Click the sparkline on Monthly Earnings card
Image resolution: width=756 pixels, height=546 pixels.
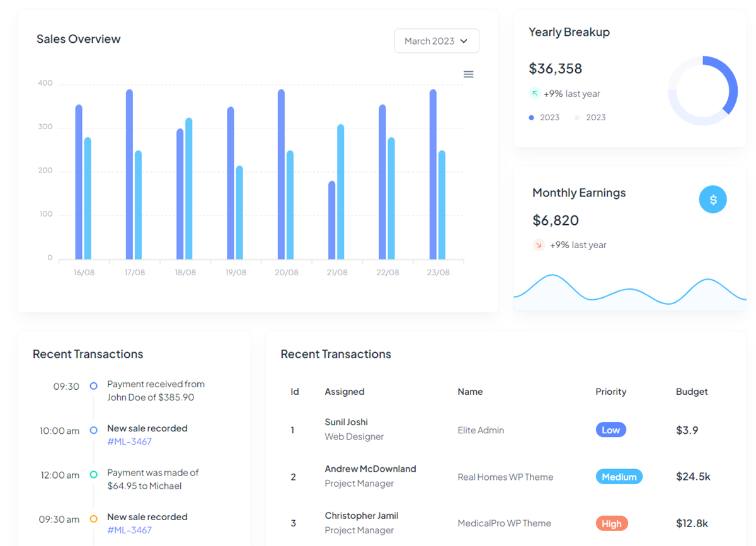point(630,291)
